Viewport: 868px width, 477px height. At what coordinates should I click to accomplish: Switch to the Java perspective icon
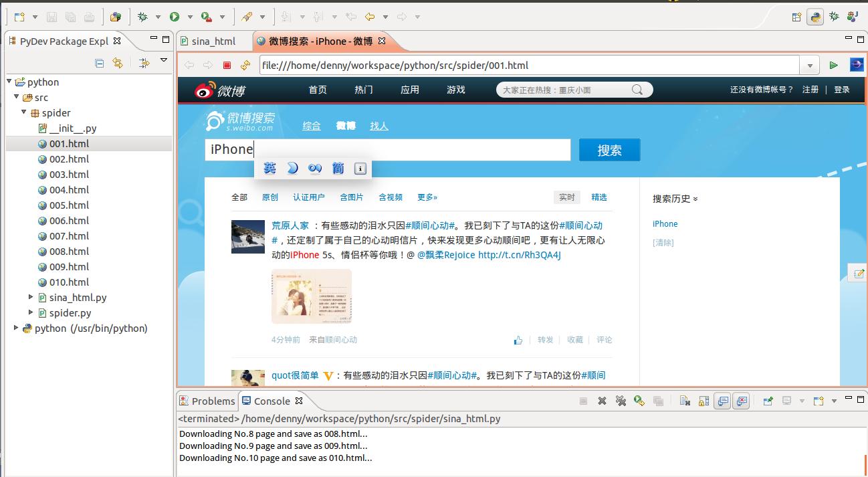click(x=853, y=17)
